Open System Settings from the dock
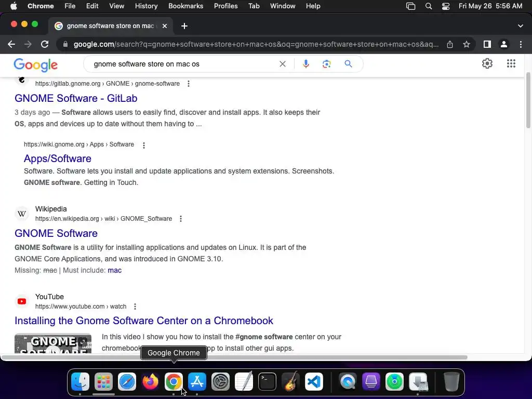Screen dimensions: 532x399 click(220, 382)
